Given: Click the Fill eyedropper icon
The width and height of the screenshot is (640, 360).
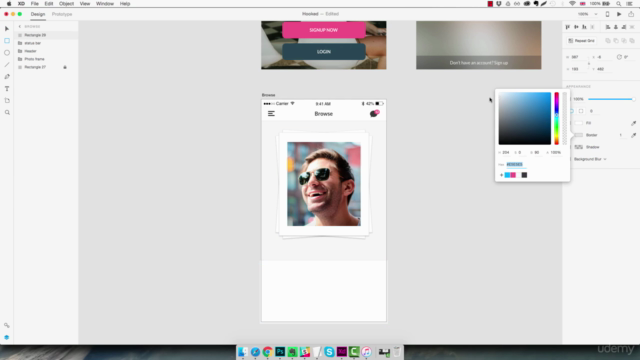Looking at the screenshot, I should (x=633, y=123).
